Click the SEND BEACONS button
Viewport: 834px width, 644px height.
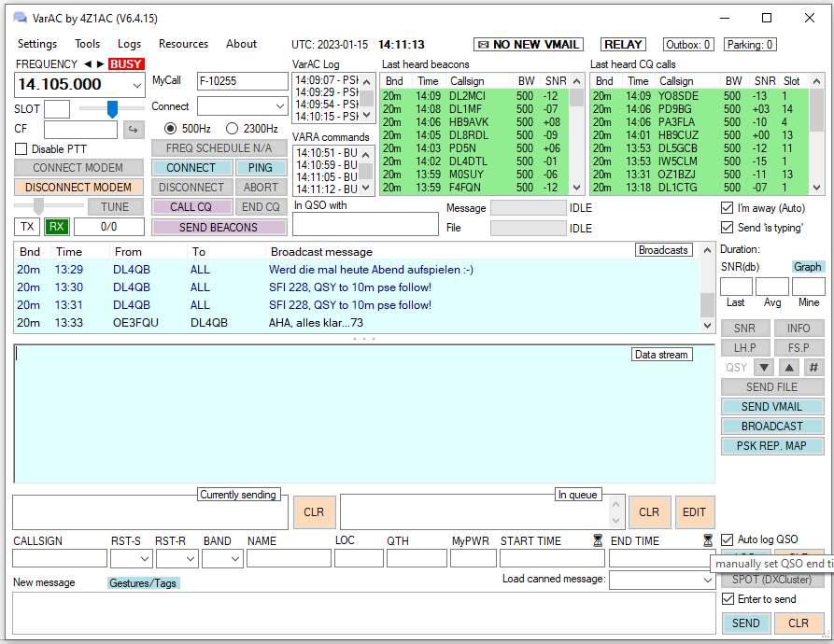point(219,227)
